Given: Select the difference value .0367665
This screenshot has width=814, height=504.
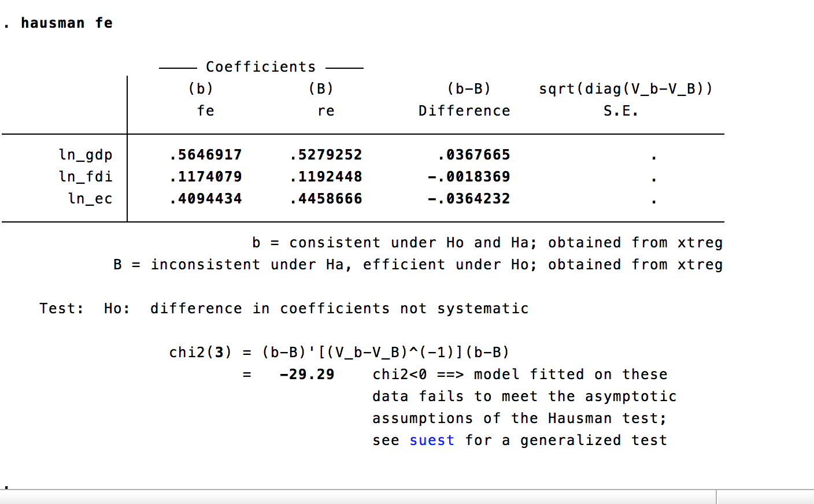Looking at the screenshot, I should pyautogui.click(x=474, y=155).
